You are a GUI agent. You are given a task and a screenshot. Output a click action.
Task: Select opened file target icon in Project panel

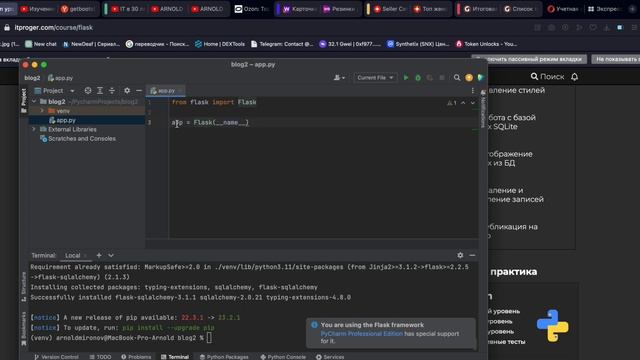coord(88,91)
